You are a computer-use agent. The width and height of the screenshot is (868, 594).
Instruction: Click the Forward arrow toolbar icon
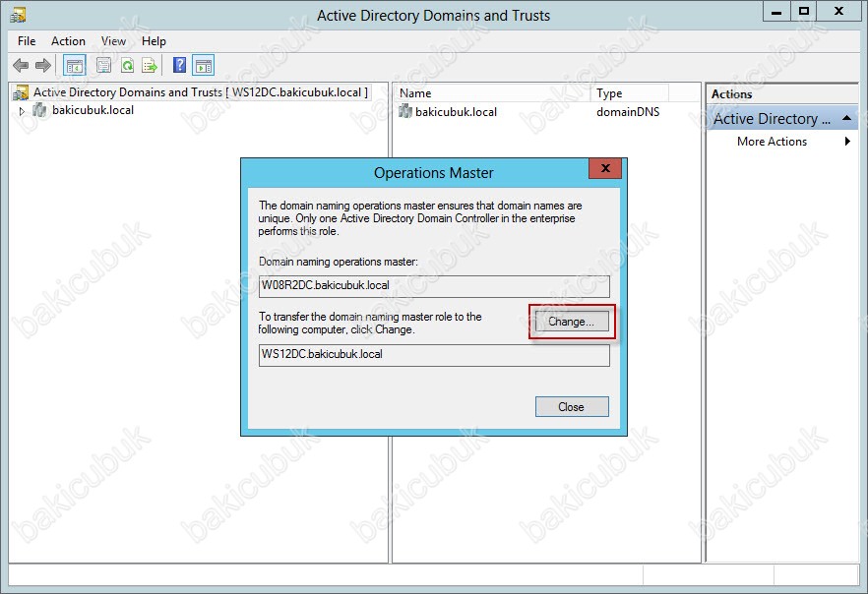pyautogui.click(x=42, y=66)
